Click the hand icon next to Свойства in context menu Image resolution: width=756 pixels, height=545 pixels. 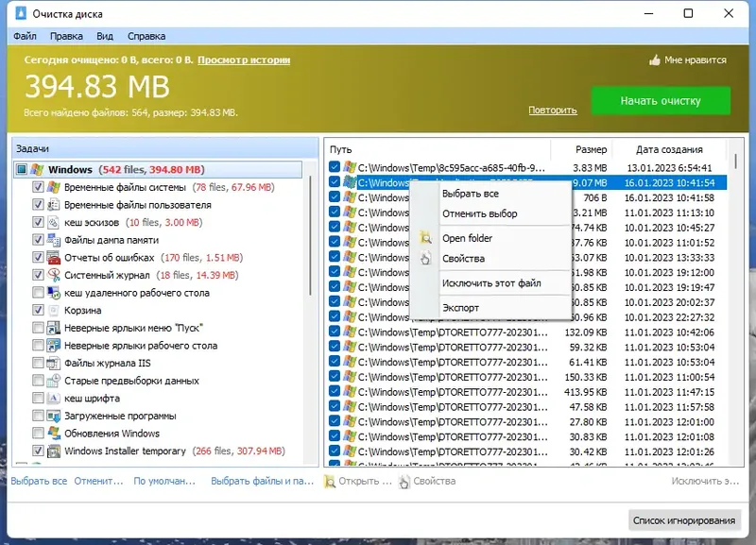[x=425, y=258]
